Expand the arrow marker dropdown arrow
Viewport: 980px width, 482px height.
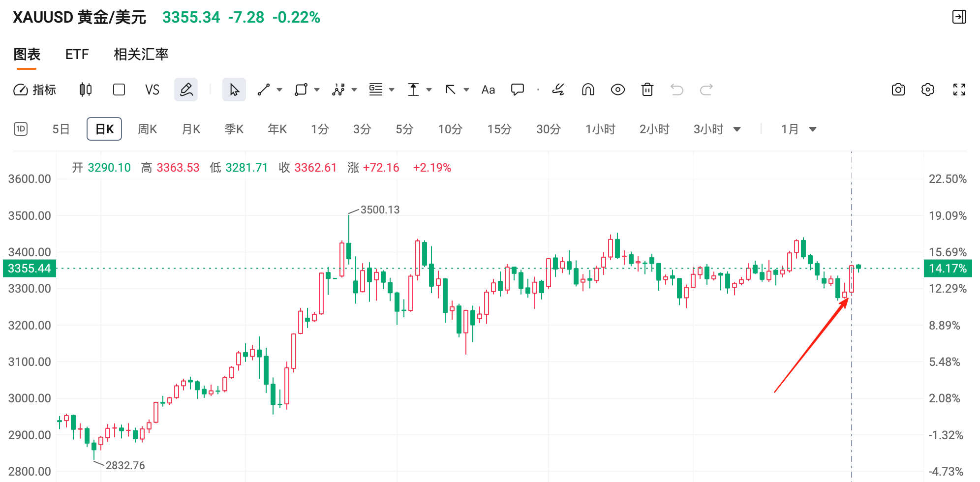[466, 90]
